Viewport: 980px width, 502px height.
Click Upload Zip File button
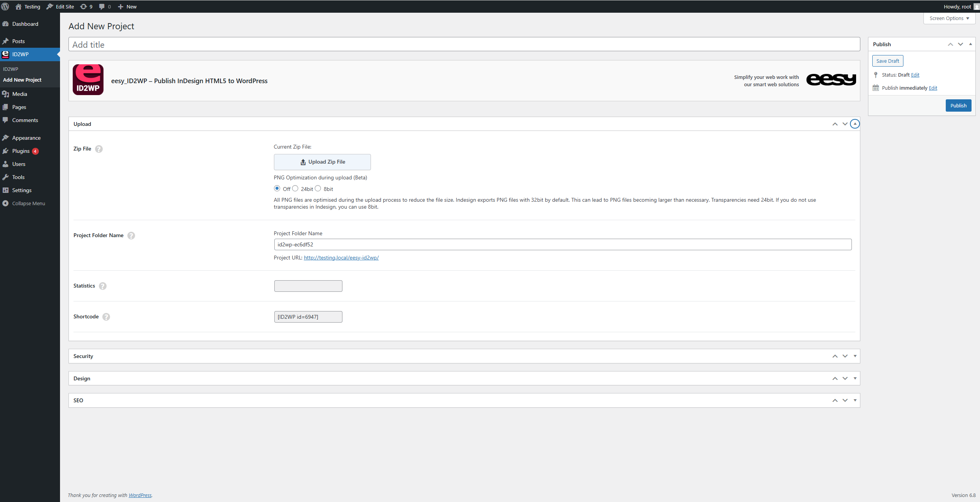pos(322,162)
